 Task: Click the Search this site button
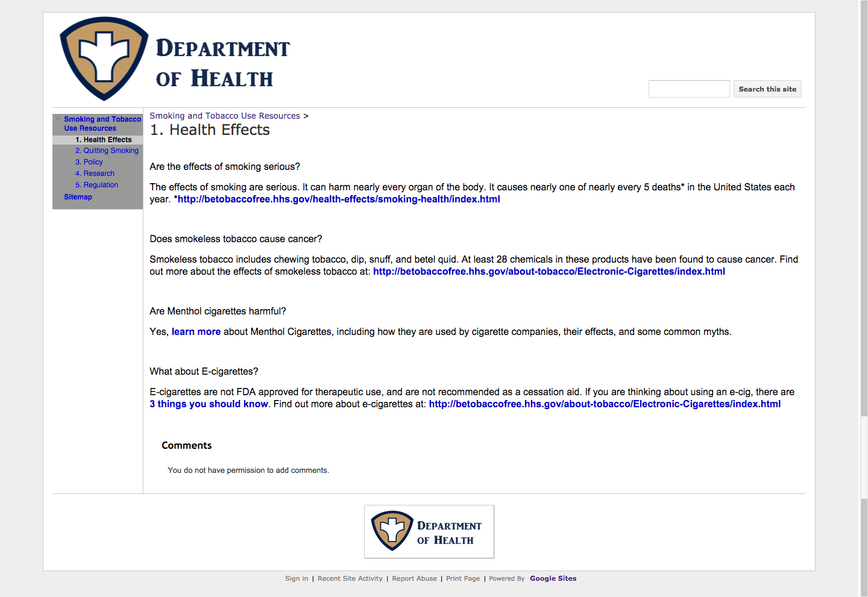click(767, 89)
